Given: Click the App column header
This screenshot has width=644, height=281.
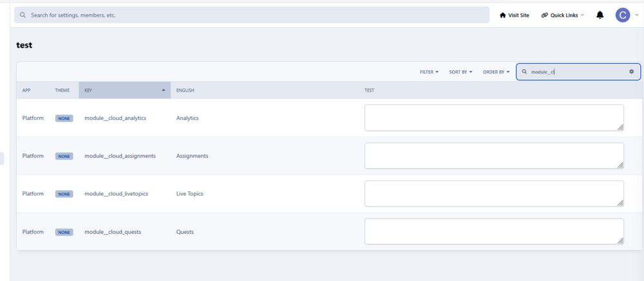Looking at the screenshot, I should pos(26,90).
